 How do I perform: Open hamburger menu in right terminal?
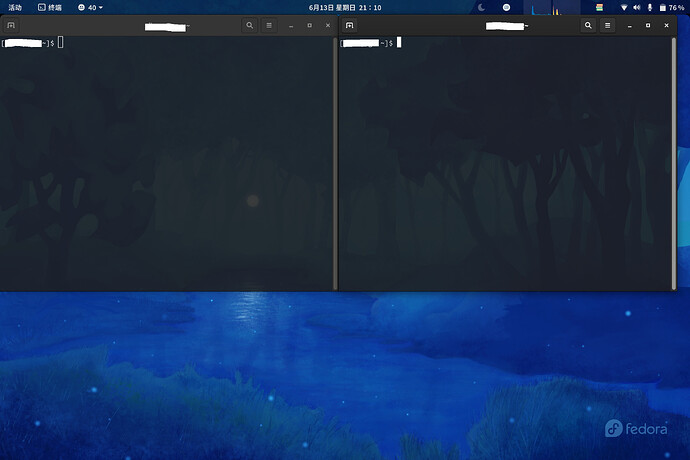tap(607, 26)
